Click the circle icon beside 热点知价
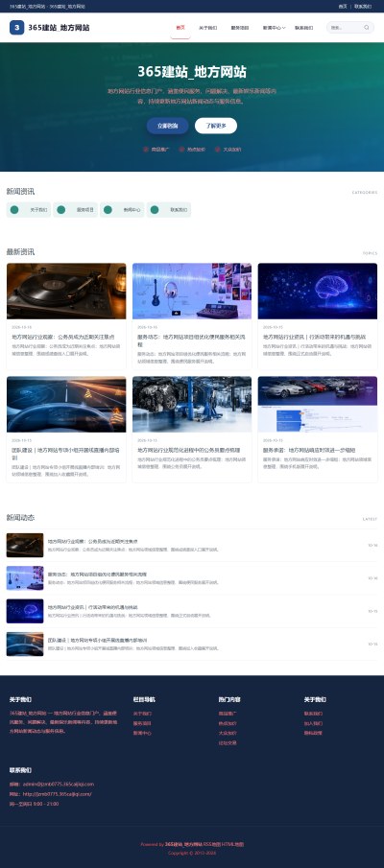 [x=181, y=150]
